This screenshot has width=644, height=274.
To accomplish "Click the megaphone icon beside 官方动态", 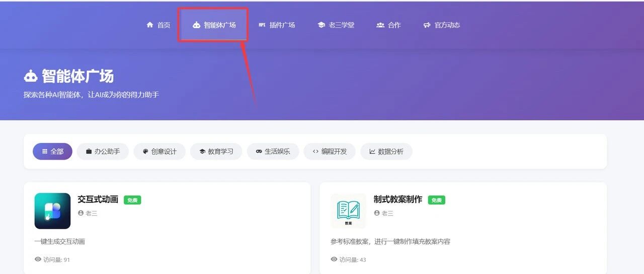I will [x=427, y=25].
